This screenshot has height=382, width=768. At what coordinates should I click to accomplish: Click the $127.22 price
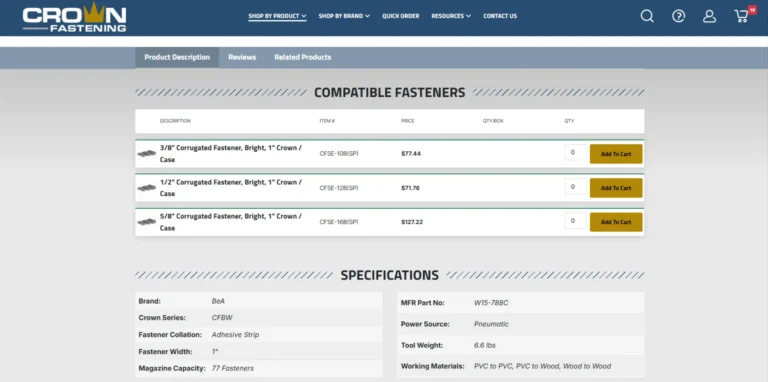pyautogui.click(x=412, y=222)
